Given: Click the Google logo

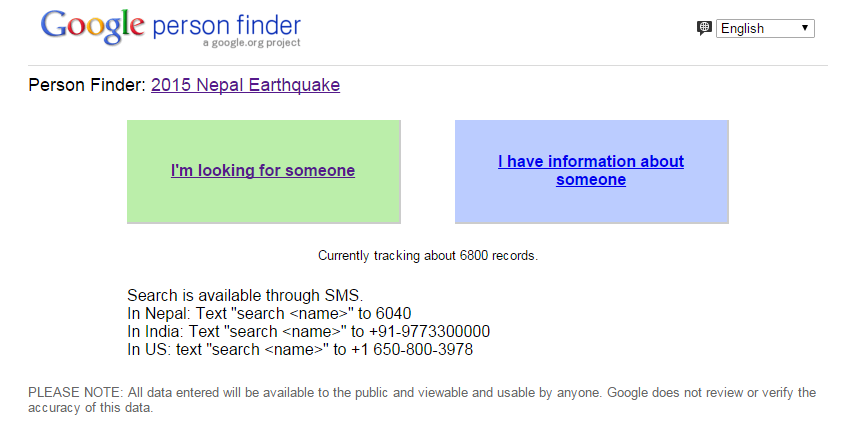Looking at the screenshot, I should pos(92,27).
